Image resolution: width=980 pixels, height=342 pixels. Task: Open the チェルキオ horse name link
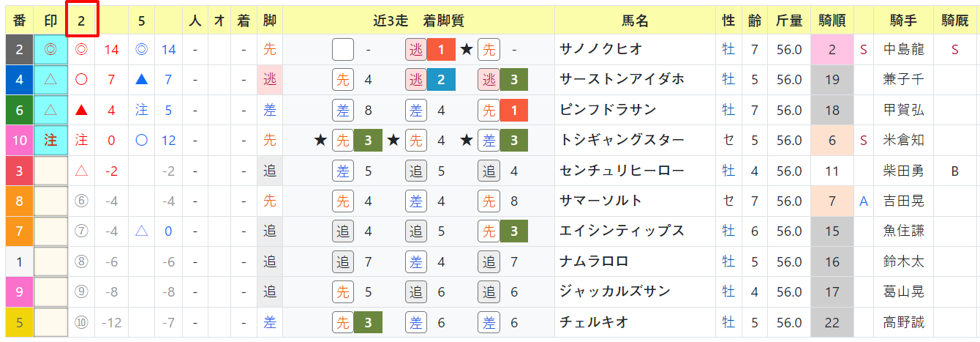[x=594, y=321]
